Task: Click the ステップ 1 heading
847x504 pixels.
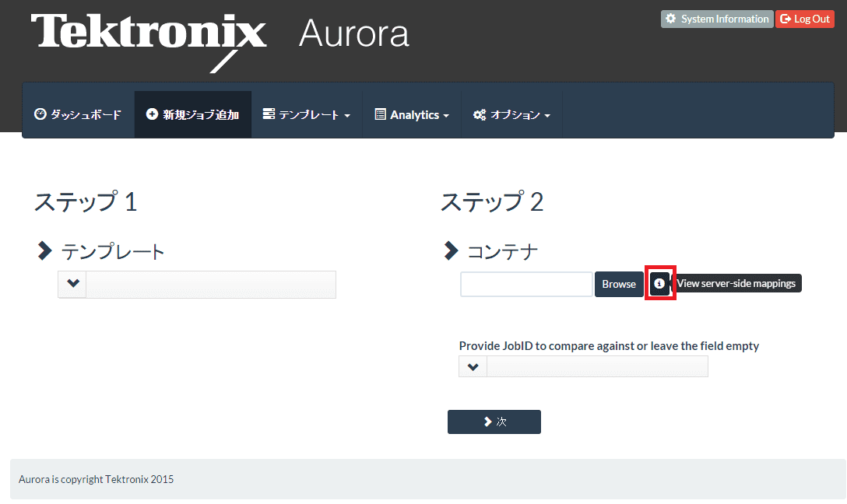Action: (86, 201)
